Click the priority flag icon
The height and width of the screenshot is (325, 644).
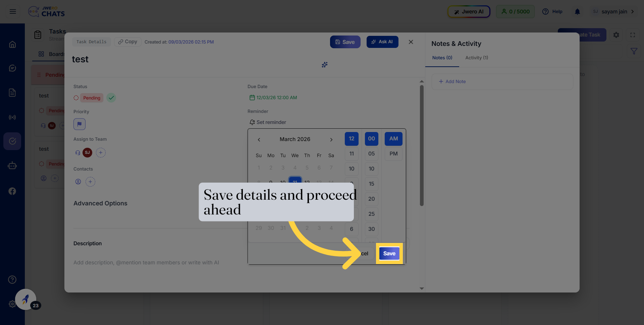coord(79,124)
